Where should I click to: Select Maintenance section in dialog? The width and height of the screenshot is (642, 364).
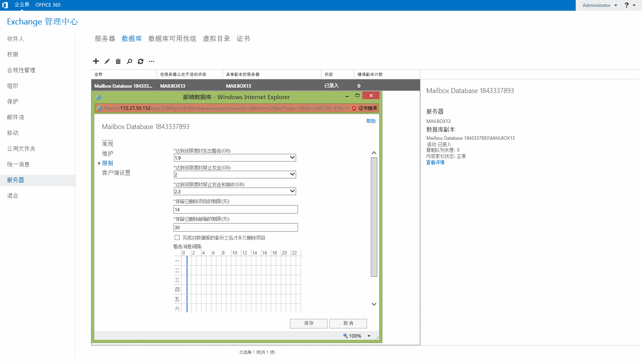pyautogui.click(x=108, y=153)
